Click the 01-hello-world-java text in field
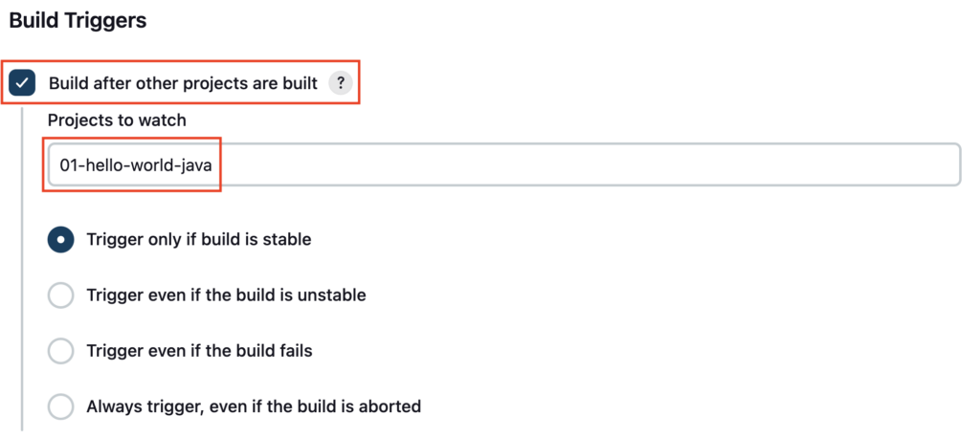This screenshot has height=437, width=980. pyautogui.click(x=136, y=166)
